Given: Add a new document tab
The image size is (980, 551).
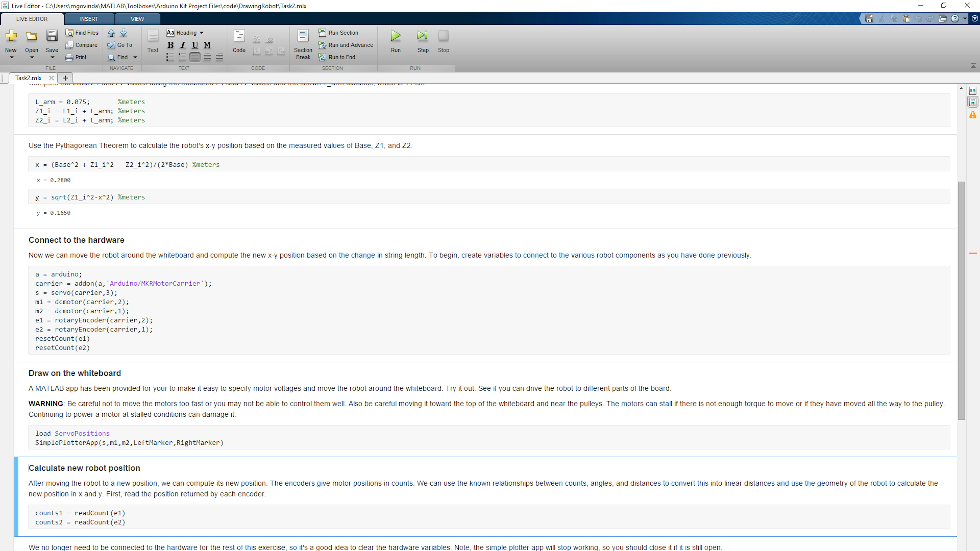Looking at the screenshot, I should 65,78.
